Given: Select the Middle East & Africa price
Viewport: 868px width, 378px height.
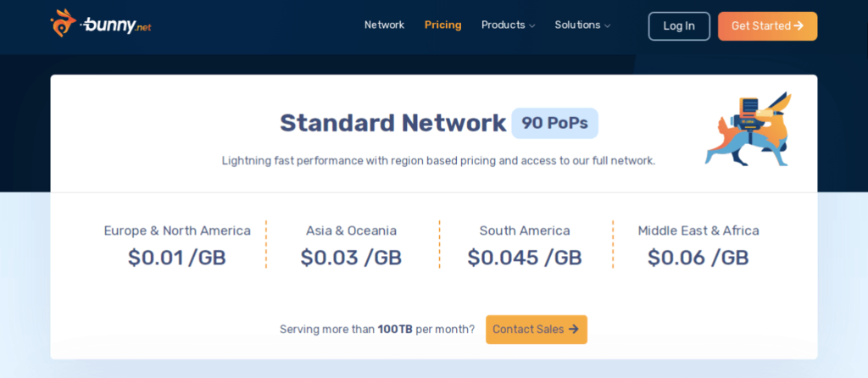Looking at the screenshot, I should pos(698,258).
